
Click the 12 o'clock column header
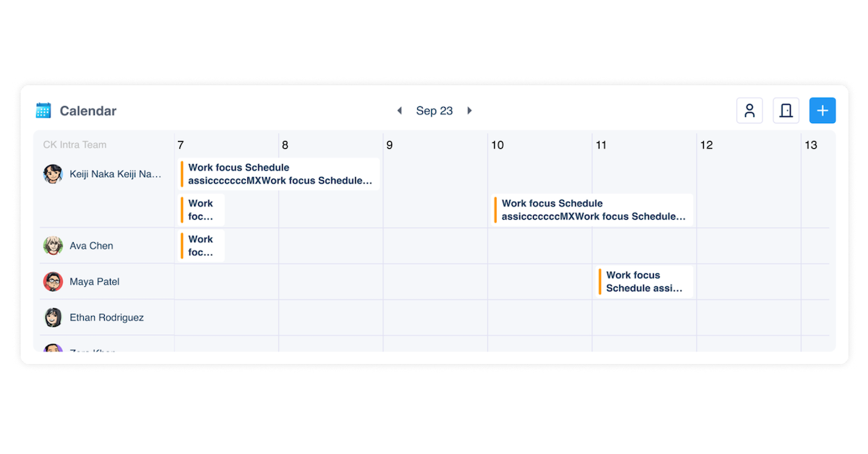(x=706, y=145)
